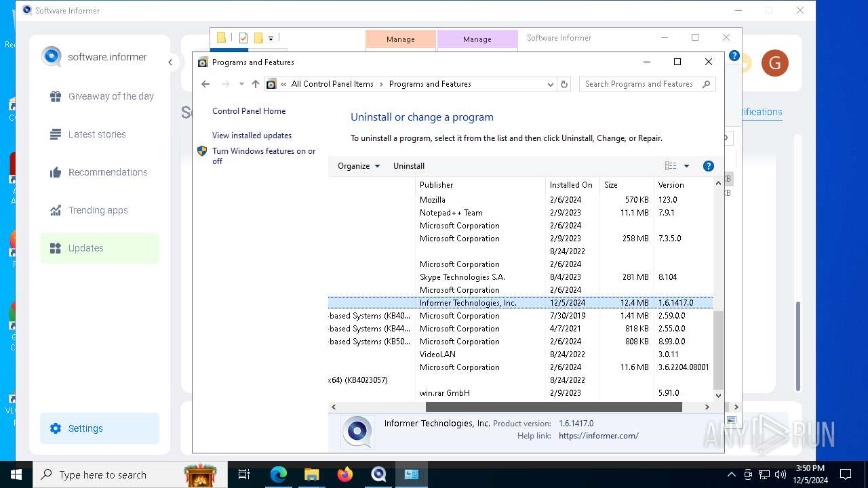
Task: Select the Mozilla program row
Action: pyautogui.click(x=520, y=200)
